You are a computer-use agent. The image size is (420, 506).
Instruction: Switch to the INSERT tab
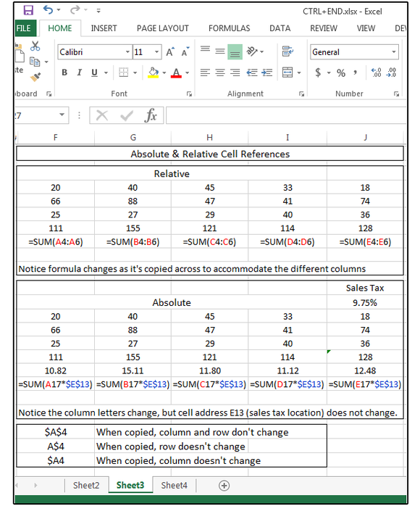click(104, 28)
